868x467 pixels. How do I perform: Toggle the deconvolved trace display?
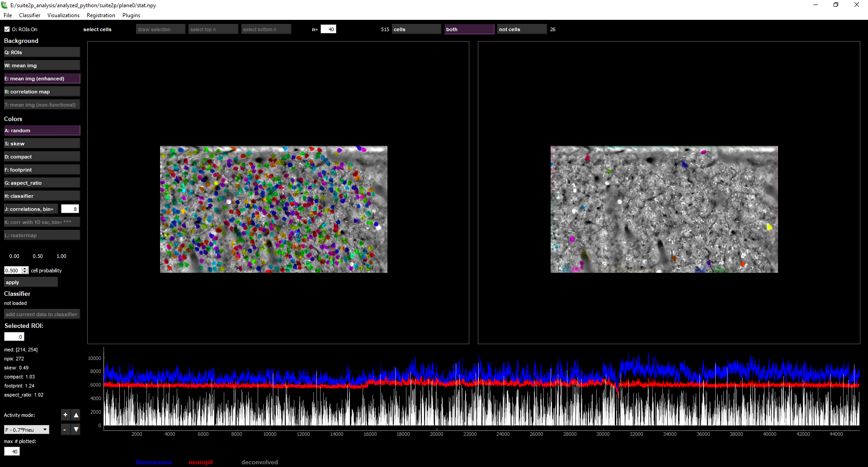[x=259, y=462]
